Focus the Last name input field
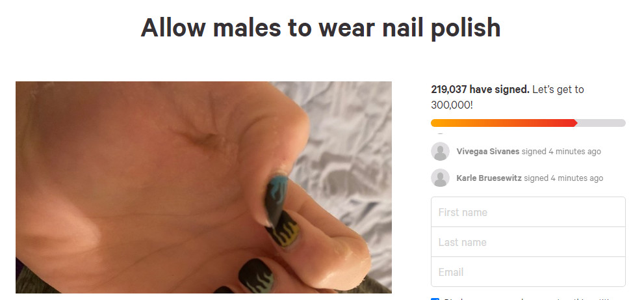 pos(528,242)
